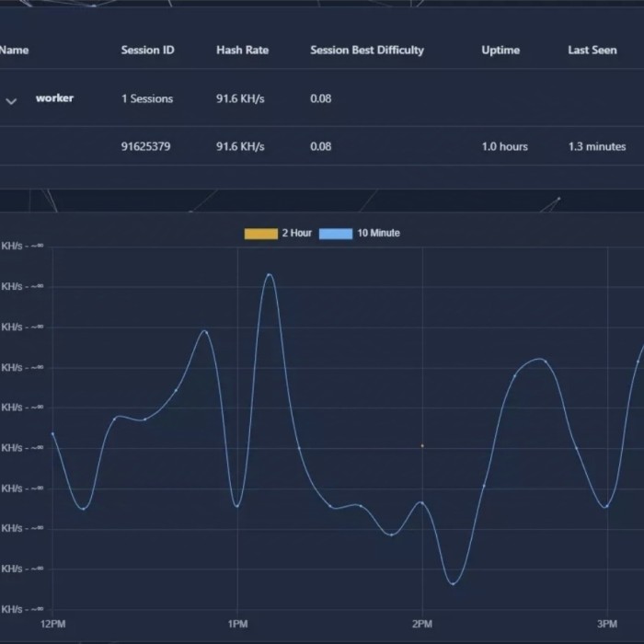Click the orange 2 Hour data point at 2PM
This screenshot has height=644, width=644.
[422, 445]
